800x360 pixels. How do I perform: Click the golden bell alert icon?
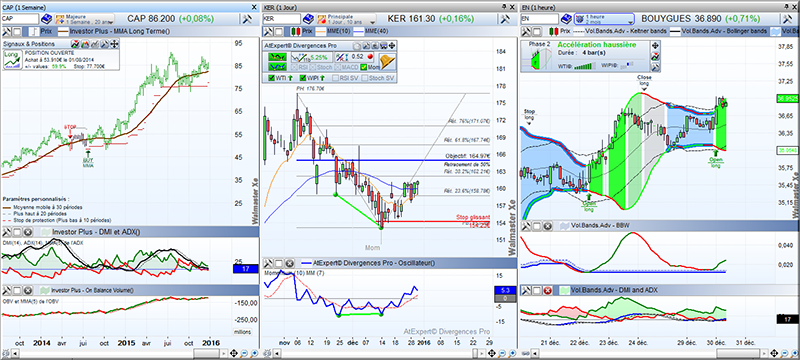(x=388, y=61)
